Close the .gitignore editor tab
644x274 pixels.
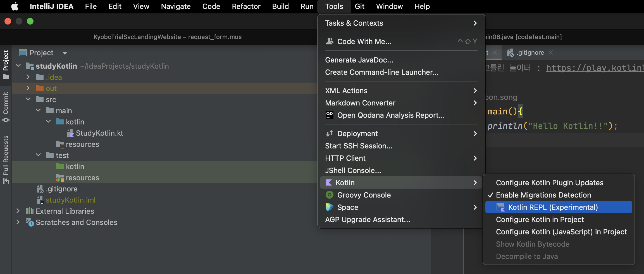pos(551,52)
